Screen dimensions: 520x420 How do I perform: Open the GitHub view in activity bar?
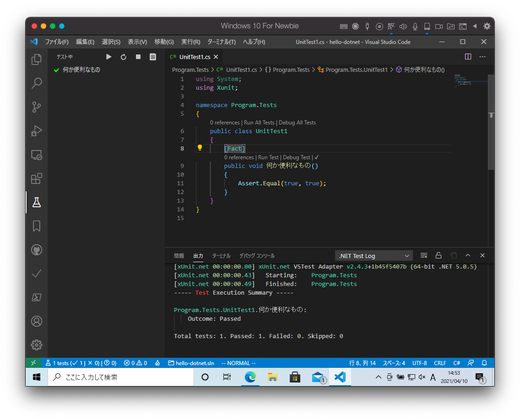pos(37,250)
